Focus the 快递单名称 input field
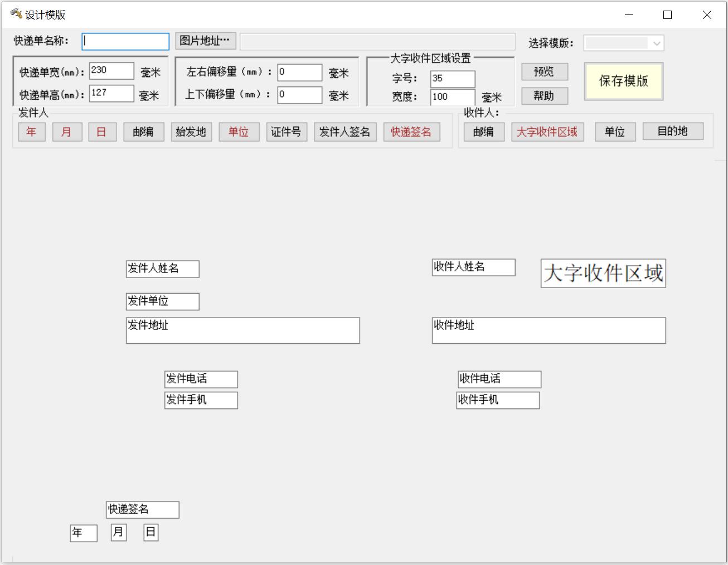 click(125, 42)
